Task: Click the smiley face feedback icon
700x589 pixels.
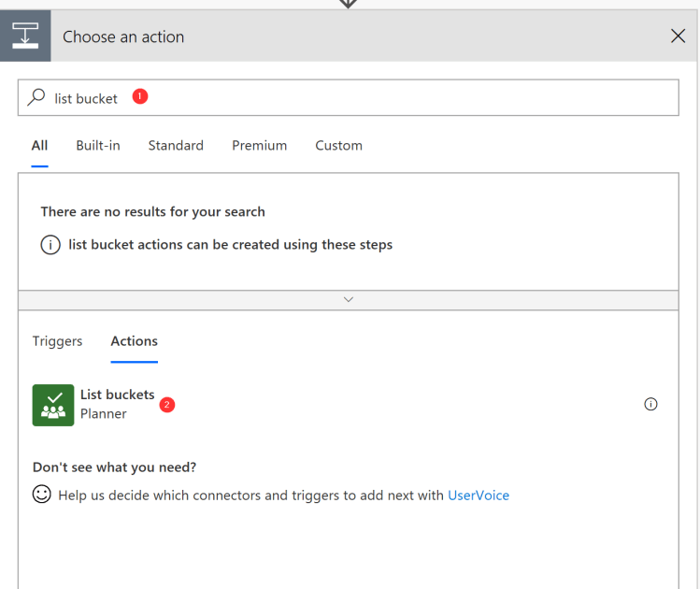Action: click(x=42, y=495)
